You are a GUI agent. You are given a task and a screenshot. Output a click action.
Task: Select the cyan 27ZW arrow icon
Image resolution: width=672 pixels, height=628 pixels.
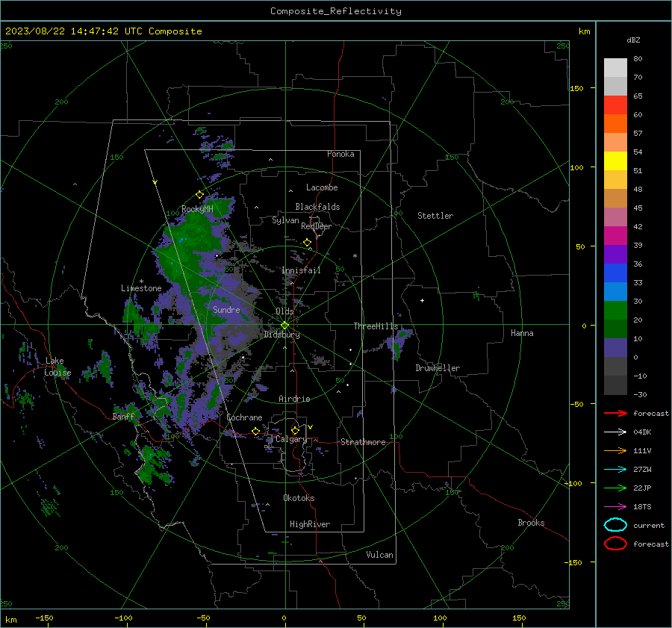click(x=615, y=470)
